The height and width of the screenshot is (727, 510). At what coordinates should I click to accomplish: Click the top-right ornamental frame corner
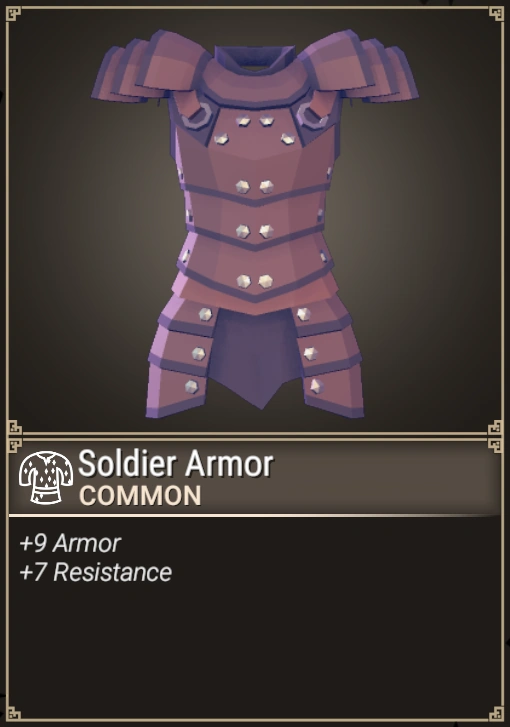click(x=496, y=13)
